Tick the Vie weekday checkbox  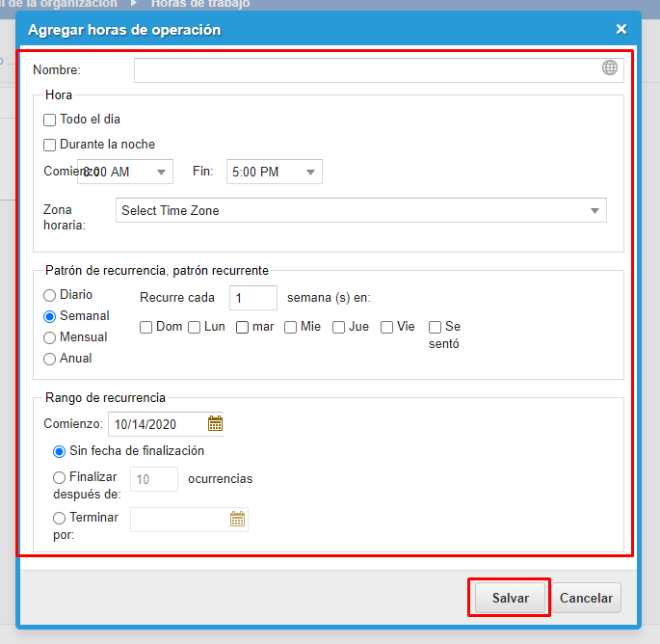click(387, 327)
